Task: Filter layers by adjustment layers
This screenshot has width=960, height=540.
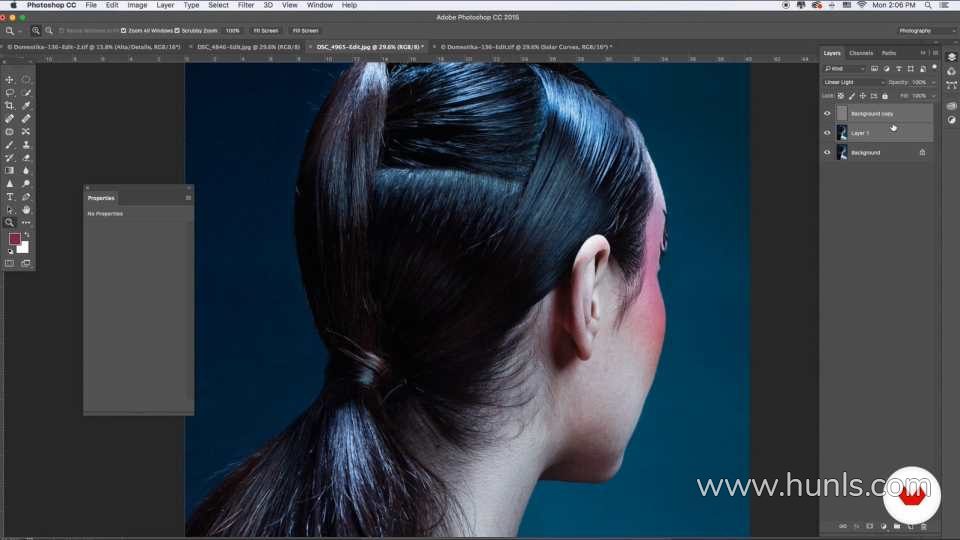Action: tap(886, 69)
